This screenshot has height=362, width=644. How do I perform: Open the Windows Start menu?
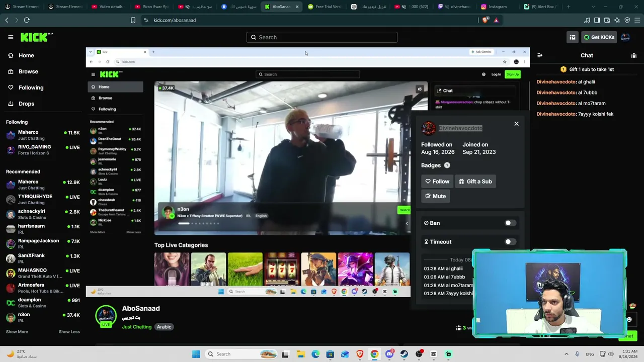pos(196,354)
